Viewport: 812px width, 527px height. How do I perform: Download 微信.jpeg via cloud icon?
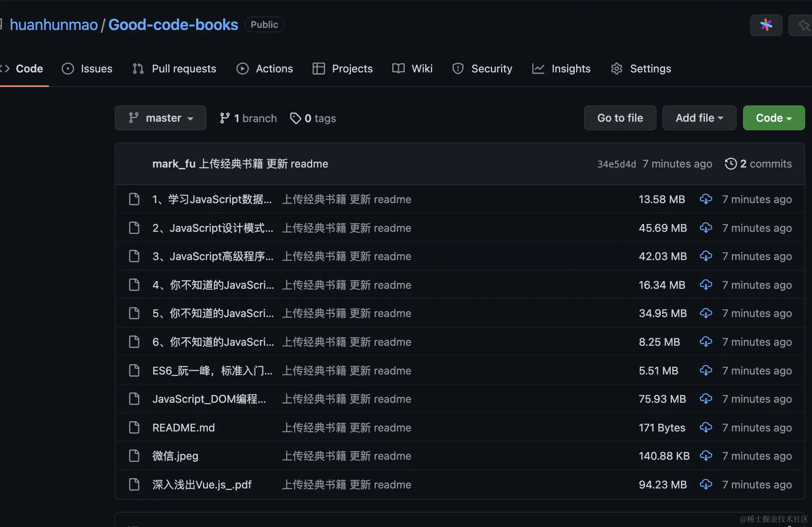tap(706, 456)
